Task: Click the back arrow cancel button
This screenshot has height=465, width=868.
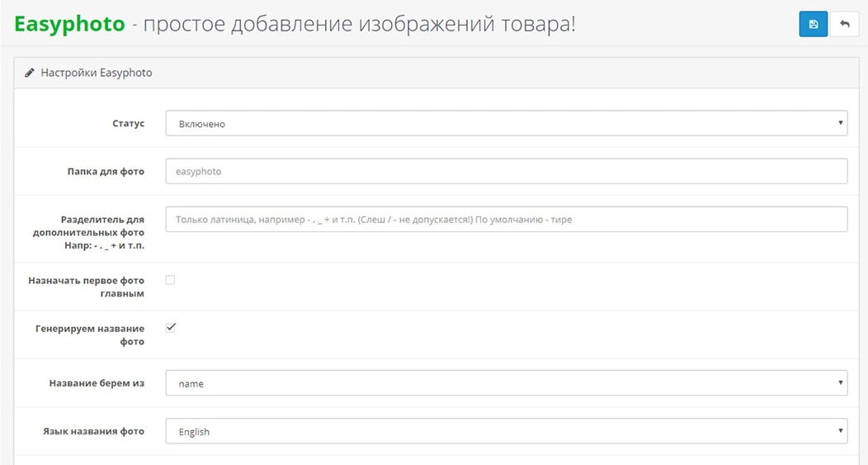Action: point(844,24)
